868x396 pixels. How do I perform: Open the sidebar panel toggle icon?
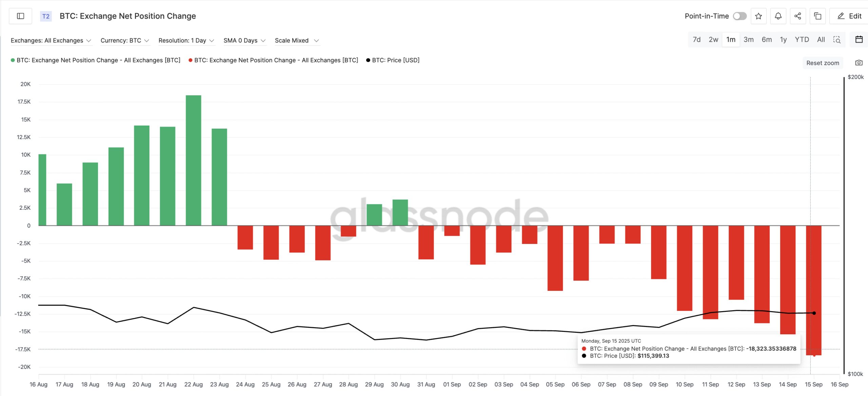20,16
